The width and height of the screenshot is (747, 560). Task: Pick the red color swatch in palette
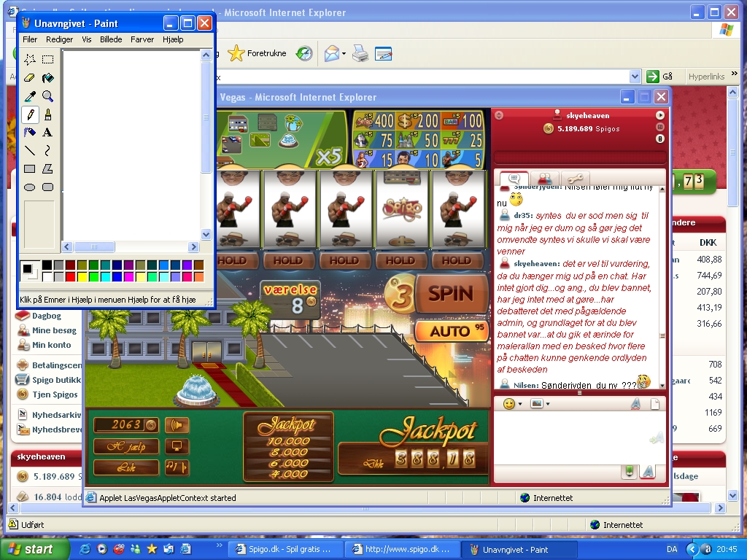point(70,276)
